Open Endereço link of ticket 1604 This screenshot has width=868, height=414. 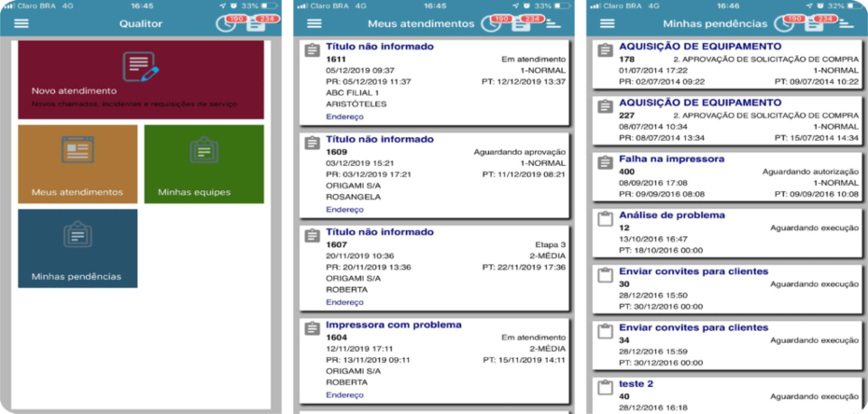tap(345, 395)
